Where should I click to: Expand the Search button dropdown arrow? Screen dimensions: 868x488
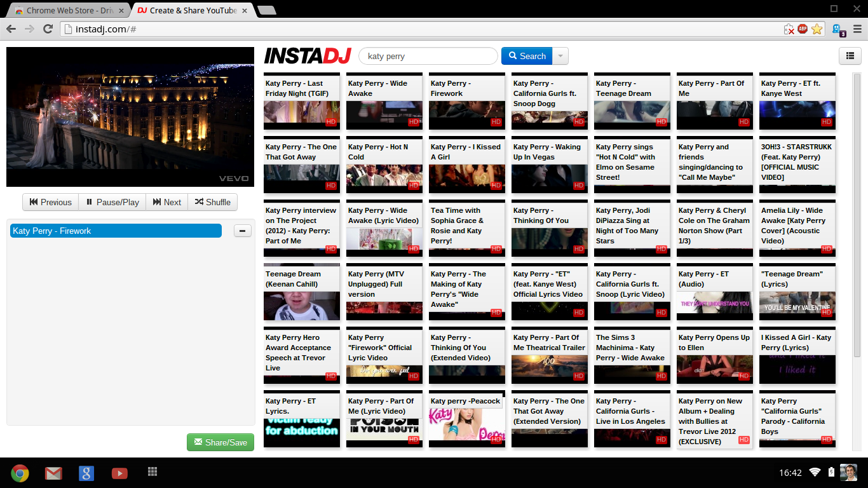(x=560, y=56)
